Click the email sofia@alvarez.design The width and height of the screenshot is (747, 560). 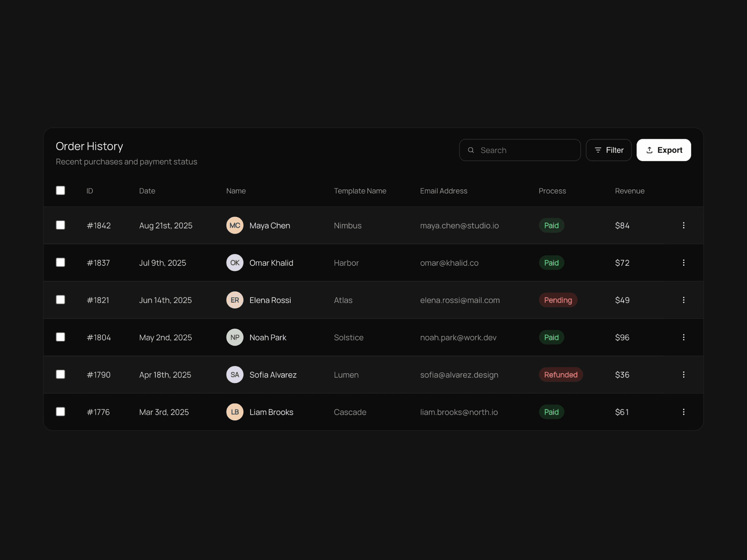click(459, 375)
